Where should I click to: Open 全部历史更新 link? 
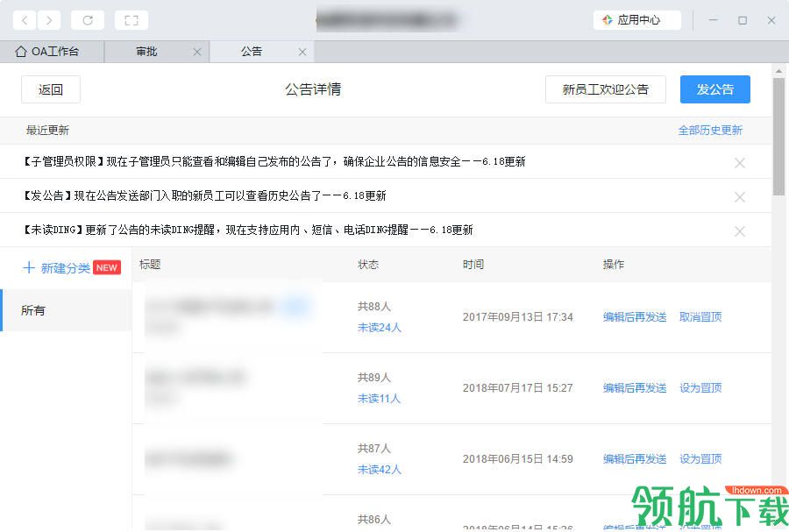coord(710,131)
